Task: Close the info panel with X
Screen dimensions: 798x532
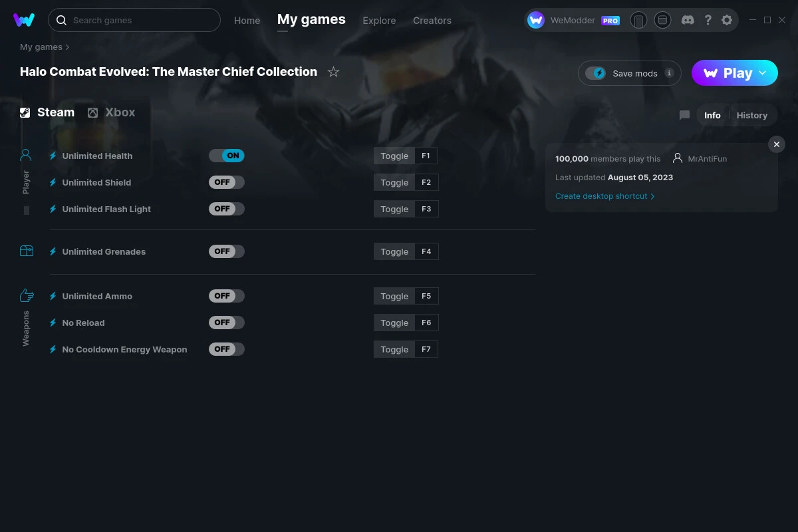Action: coord(776,144)
